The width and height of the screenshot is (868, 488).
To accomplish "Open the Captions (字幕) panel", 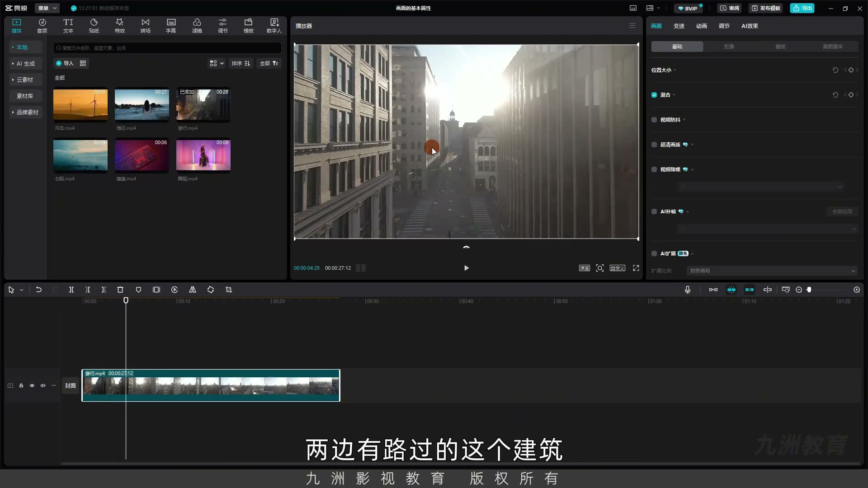I will pos(171,26).
